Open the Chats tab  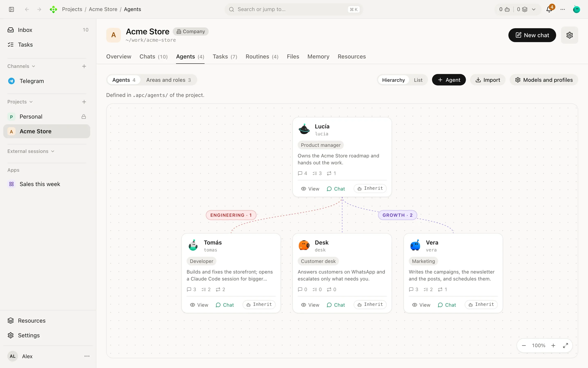154,56
